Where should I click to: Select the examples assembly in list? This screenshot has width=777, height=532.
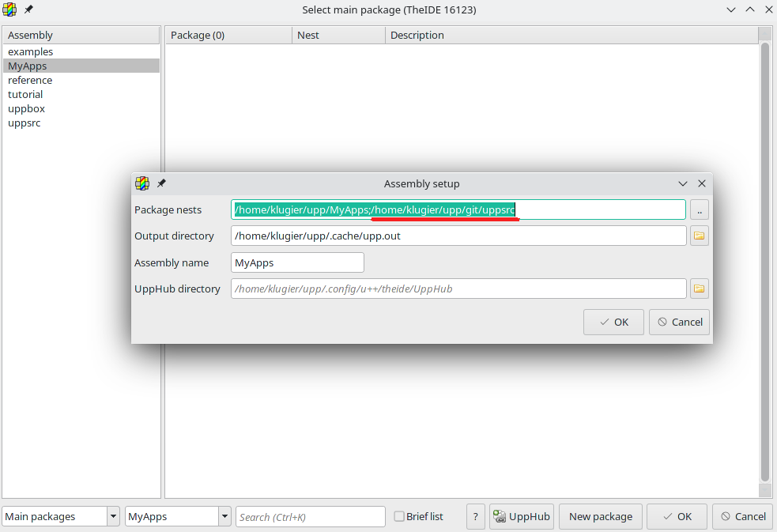(31, 52)
